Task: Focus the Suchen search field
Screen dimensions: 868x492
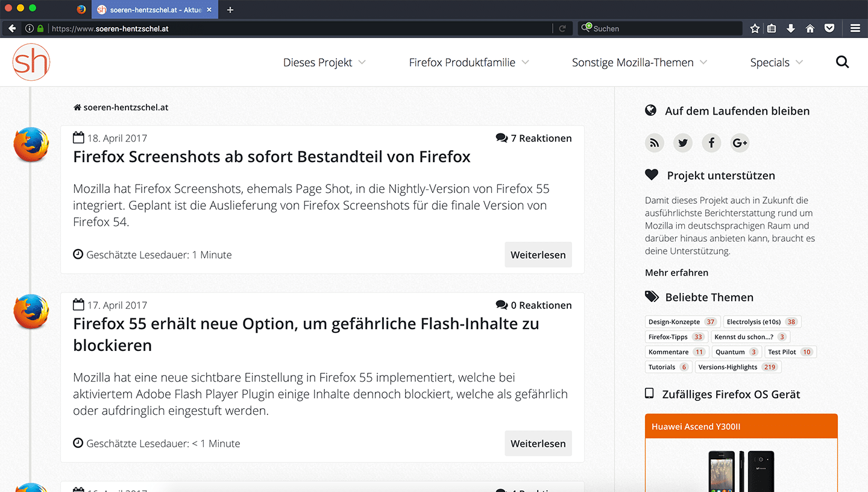Action: (x=663, y=28)
